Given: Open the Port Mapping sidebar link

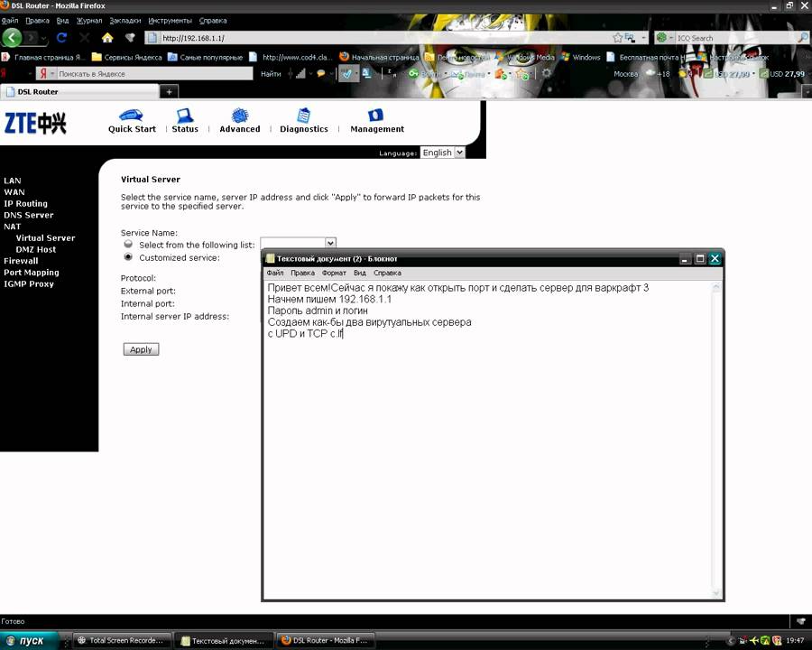Looking at the screenshot, I should (31, 272).
